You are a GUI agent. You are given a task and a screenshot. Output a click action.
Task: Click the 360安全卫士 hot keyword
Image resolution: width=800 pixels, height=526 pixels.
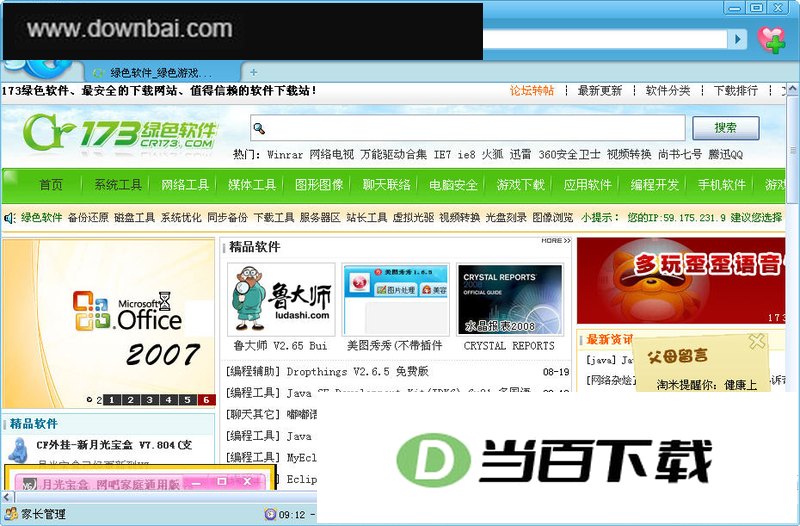tap(569, 155)
